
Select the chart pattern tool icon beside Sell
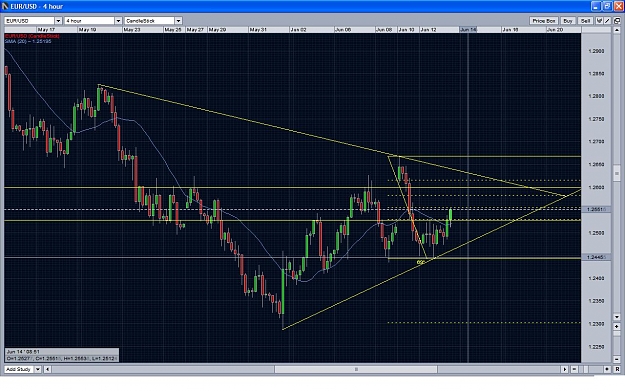[599, 21]
